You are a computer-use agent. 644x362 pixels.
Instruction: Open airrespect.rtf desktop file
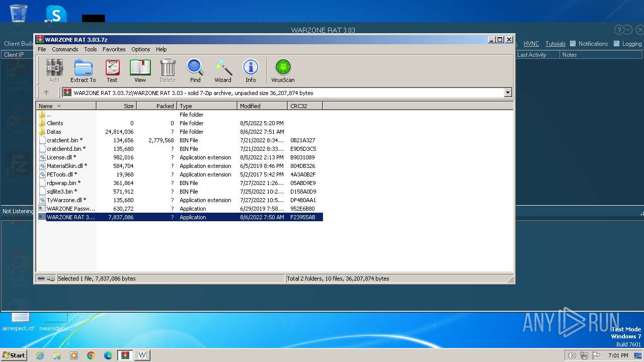tap(19, 322)
